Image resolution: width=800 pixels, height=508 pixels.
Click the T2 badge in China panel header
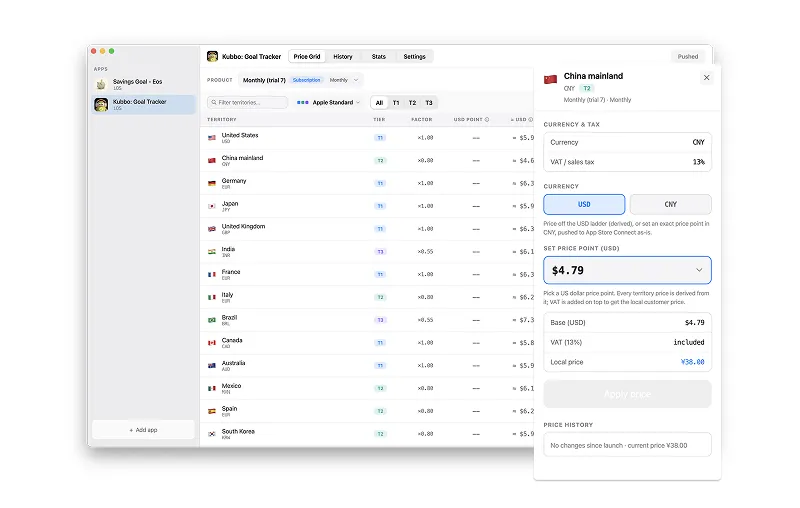tap(587, 88)
